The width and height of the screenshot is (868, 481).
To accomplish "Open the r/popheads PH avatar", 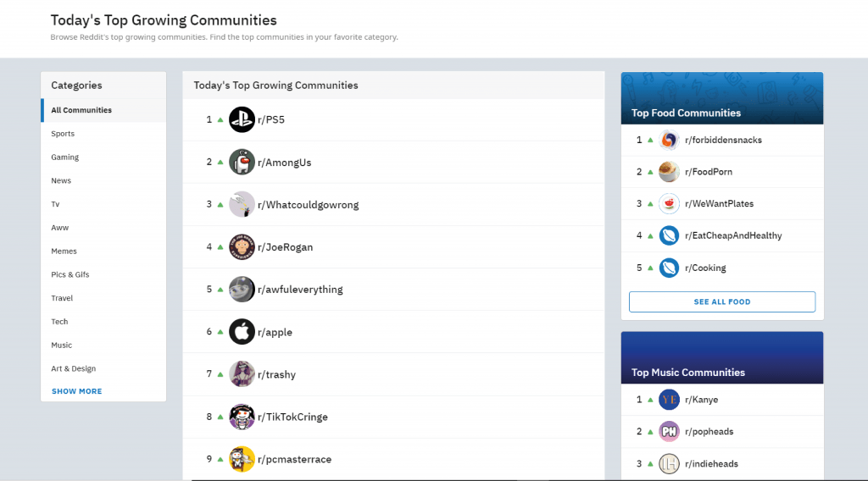I will coord(669,431).
